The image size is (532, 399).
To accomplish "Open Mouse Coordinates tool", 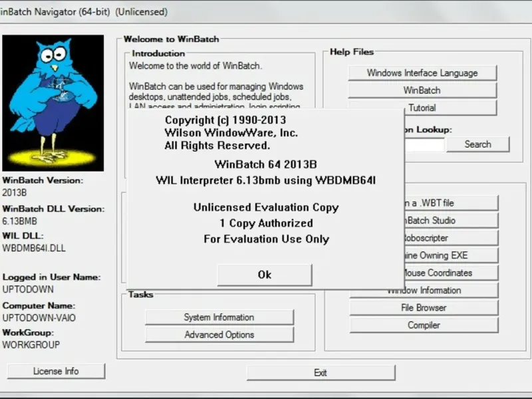I will coord(452,273).
